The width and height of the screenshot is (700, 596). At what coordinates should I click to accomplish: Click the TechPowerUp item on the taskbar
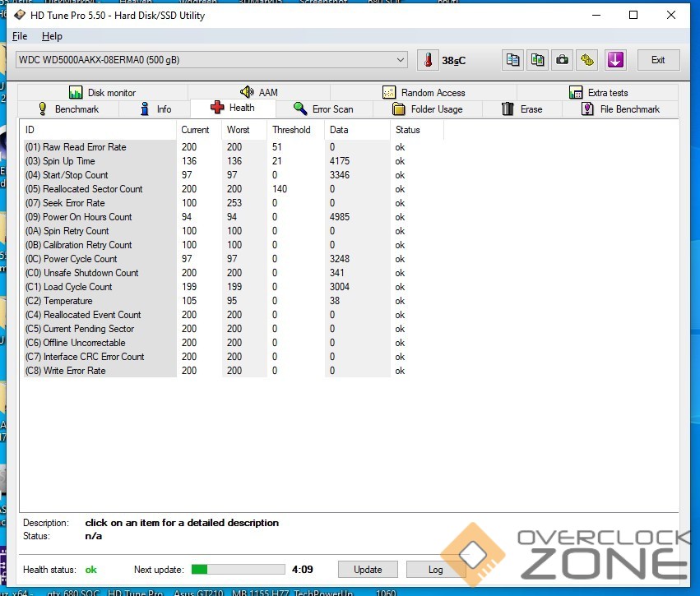tap(323, 592)
